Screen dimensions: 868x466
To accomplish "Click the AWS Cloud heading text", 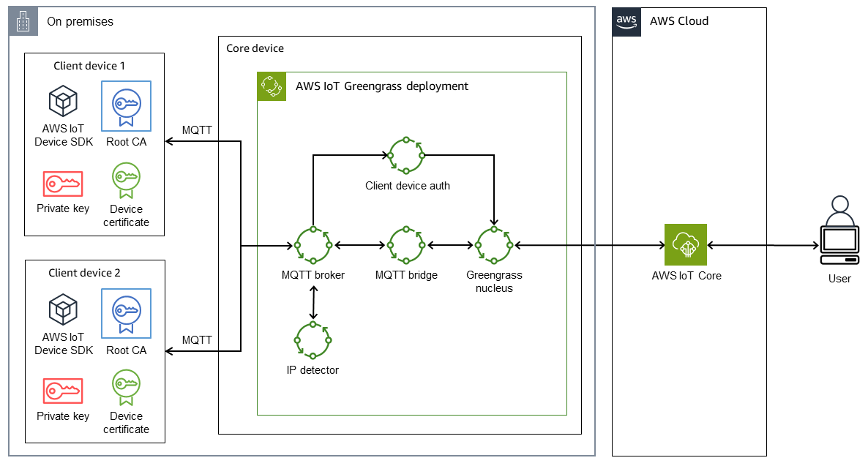I will pyautogui.click(x=678, y=20).
